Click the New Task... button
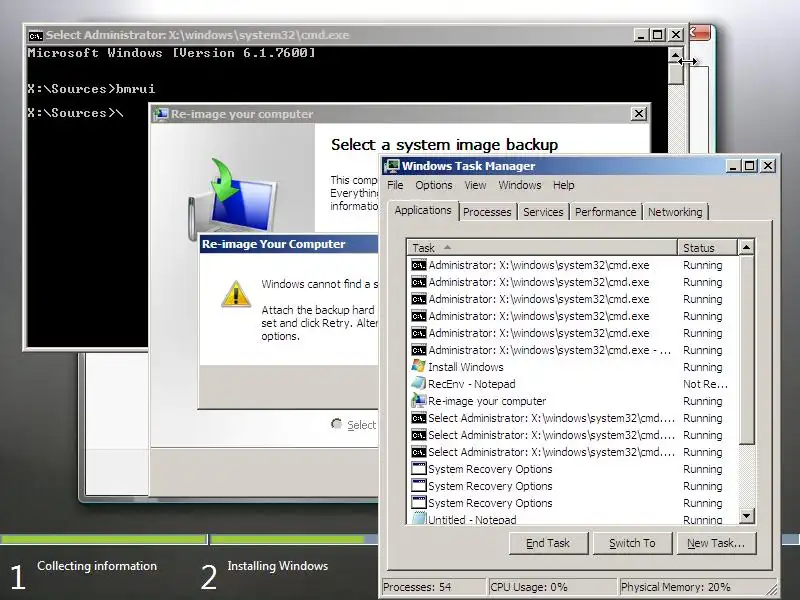This screenshot has height=600, width=800. pyautogui.click(x=716, y=543)
